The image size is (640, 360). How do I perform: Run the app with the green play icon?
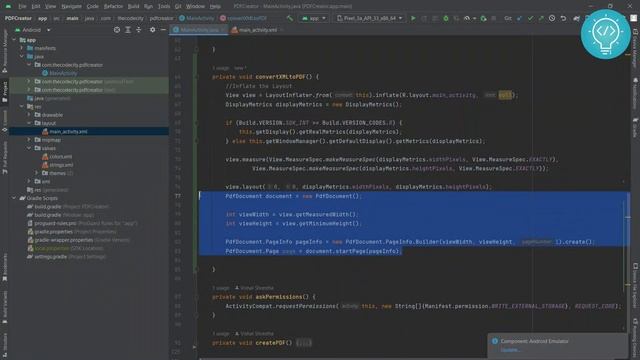coord(413,18)
